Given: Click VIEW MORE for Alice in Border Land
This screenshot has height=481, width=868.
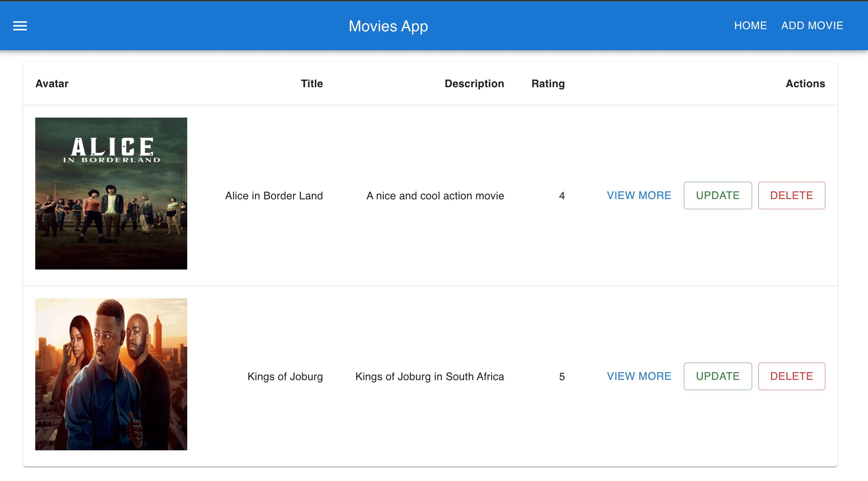Looking at the screenshot, I should (x=639, y=195).
